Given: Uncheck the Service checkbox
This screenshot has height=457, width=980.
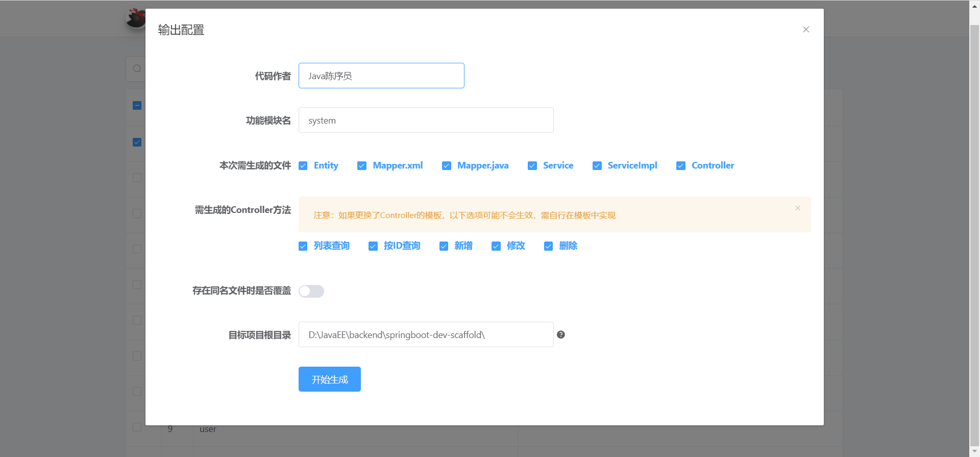Looking at the screenshot, I should pyautogui.click(x=532, y=165).
